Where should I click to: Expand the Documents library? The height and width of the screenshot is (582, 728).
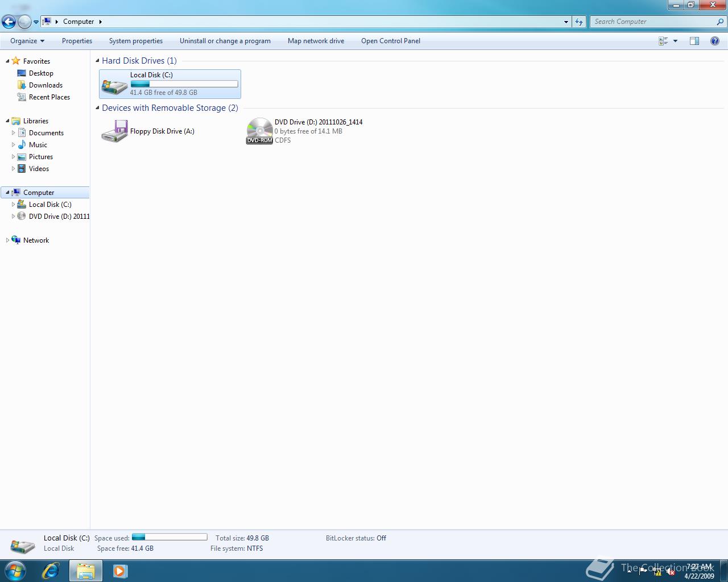point(13,133)
